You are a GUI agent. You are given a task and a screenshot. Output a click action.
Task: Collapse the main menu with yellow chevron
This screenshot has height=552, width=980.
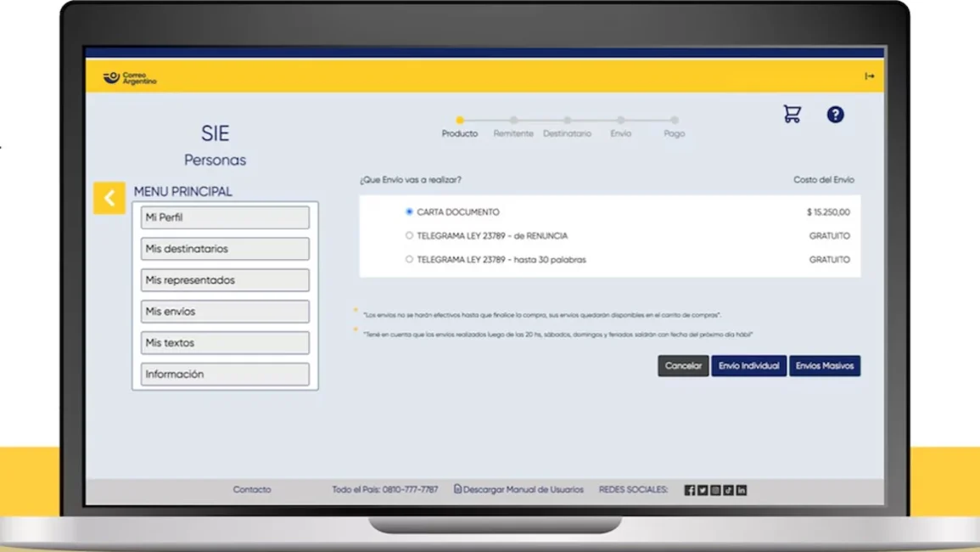point(109,198)
